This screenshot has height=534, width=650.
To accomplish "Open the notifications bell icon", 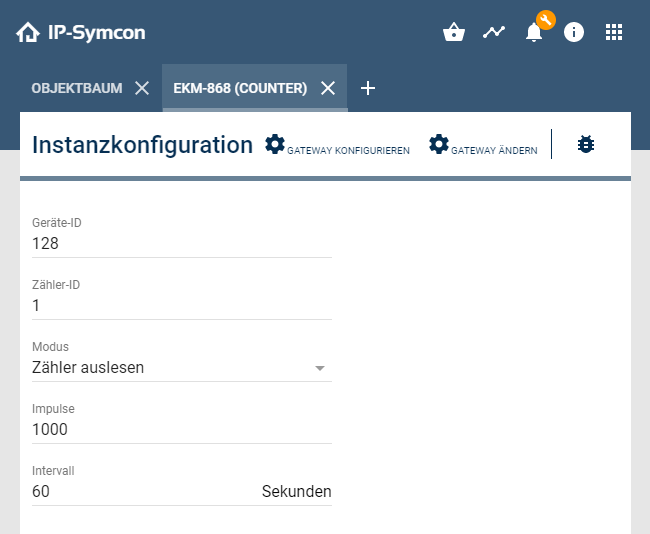I will [534, 32].
